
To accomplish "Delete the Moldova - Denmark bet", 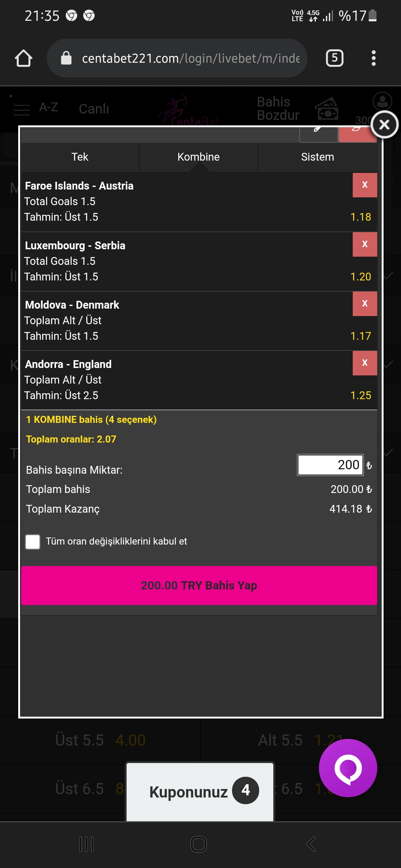I will [x=365, y=303].
